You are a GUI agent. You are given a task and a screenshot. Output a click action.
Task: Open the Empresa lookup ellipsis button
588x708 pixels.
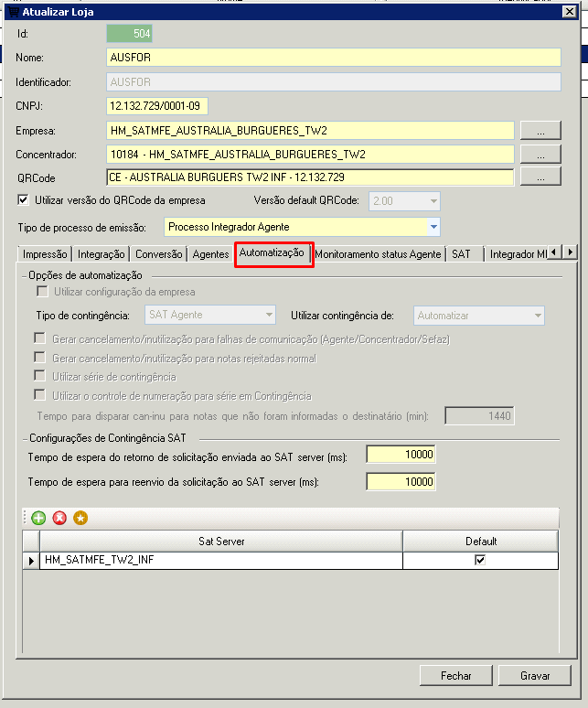pos(540,130)
